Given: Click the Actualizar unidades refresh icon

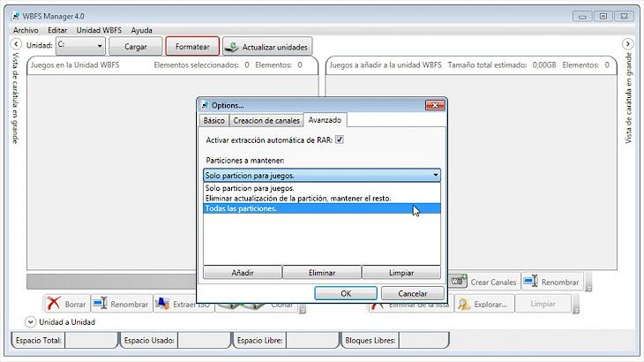Looking at the screenshot, I should (233, 47).
